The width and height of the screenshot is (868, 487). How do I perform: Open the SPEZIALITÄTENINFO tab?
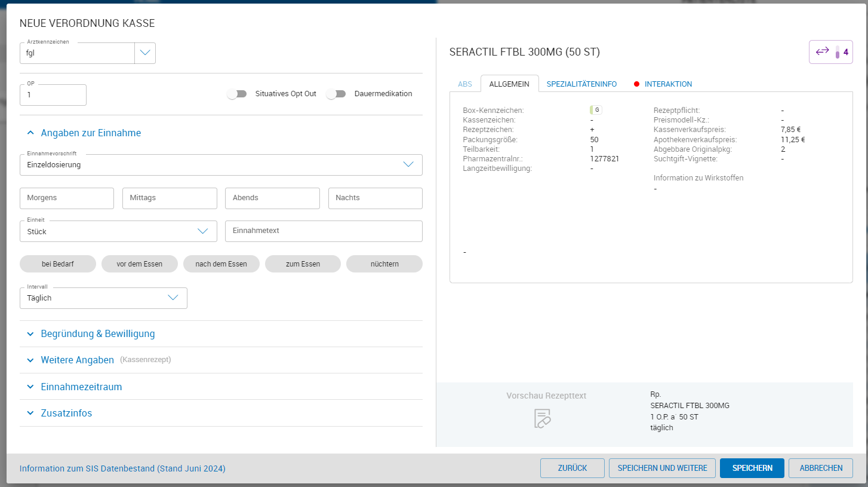pos(581,84)
